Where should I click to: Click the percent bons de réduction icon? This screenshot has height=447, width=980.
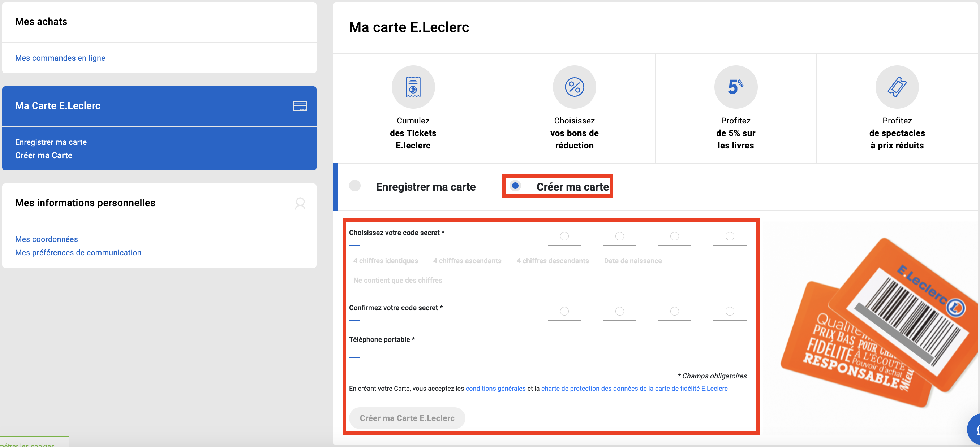point(574,87)
